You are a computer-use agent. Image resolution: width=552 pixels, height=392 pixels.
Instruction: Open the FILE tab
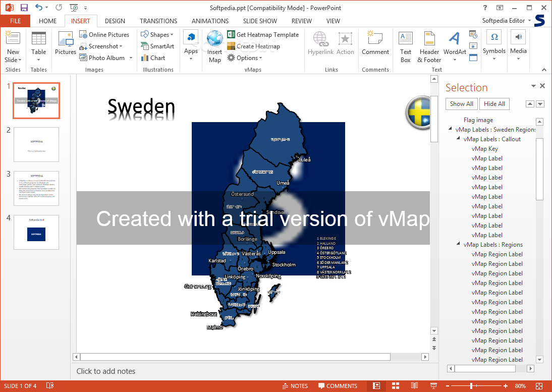coord(15,21)
